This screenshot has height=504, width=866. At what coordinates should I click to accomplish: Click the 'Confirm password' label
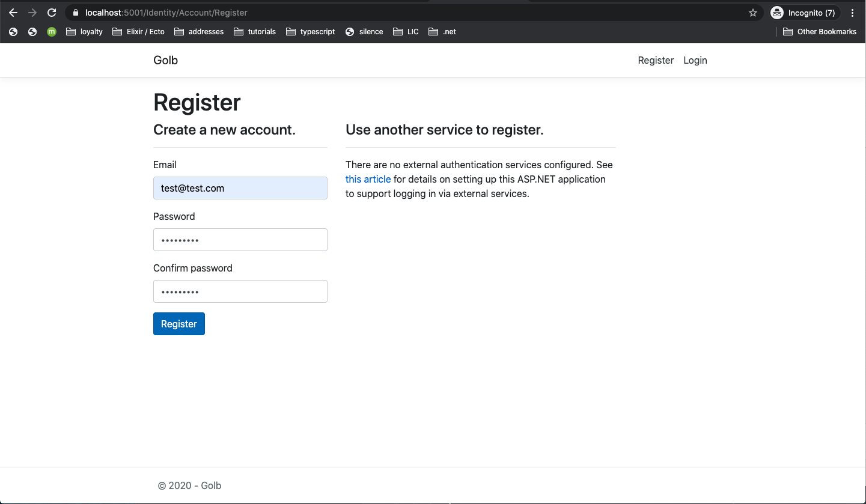193,268
